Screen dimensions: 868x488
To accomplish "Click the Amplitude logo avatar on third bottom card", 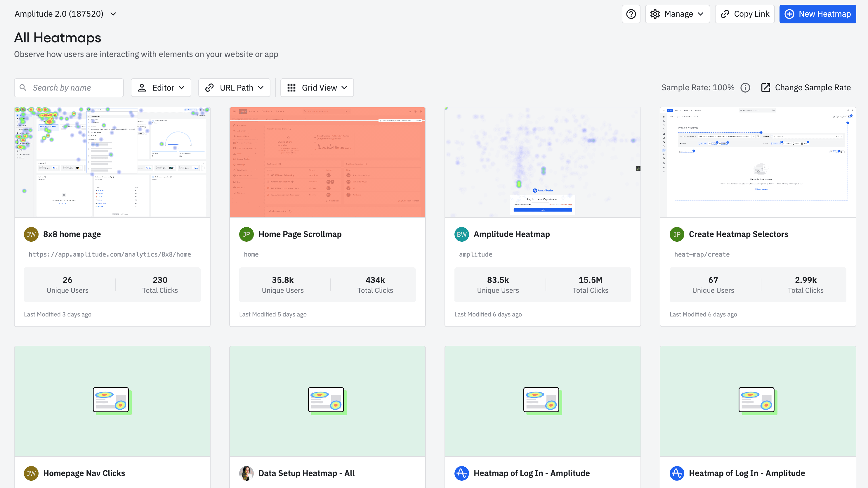I will point(461,473).
